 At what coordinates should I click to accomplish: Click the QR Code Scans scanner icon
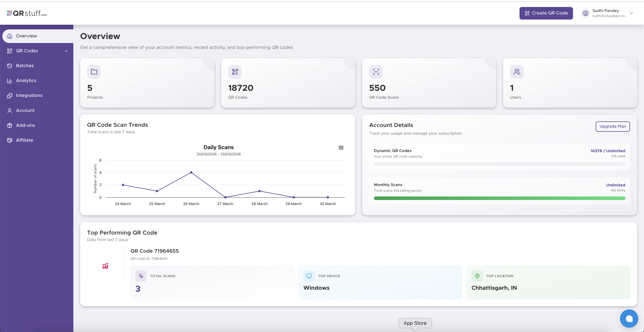376,72
